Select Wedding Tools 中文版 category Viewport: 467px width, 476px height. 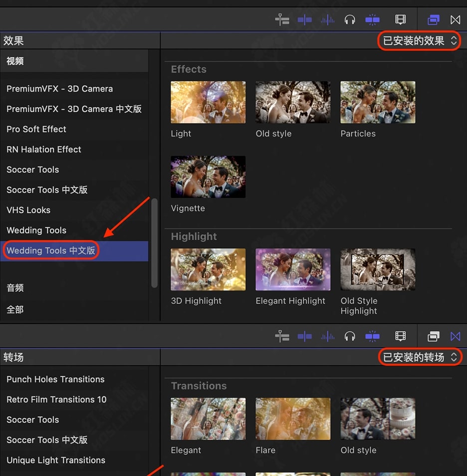coord(74,251)
